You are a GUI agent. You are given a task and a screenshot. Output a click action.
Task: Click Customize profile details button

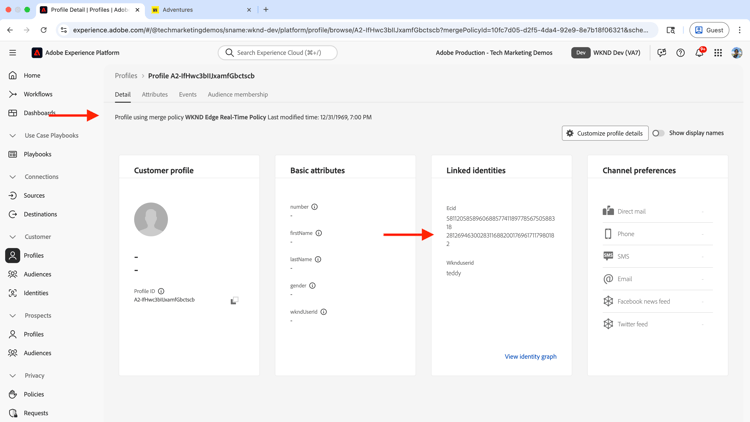(x=605, y=133)
